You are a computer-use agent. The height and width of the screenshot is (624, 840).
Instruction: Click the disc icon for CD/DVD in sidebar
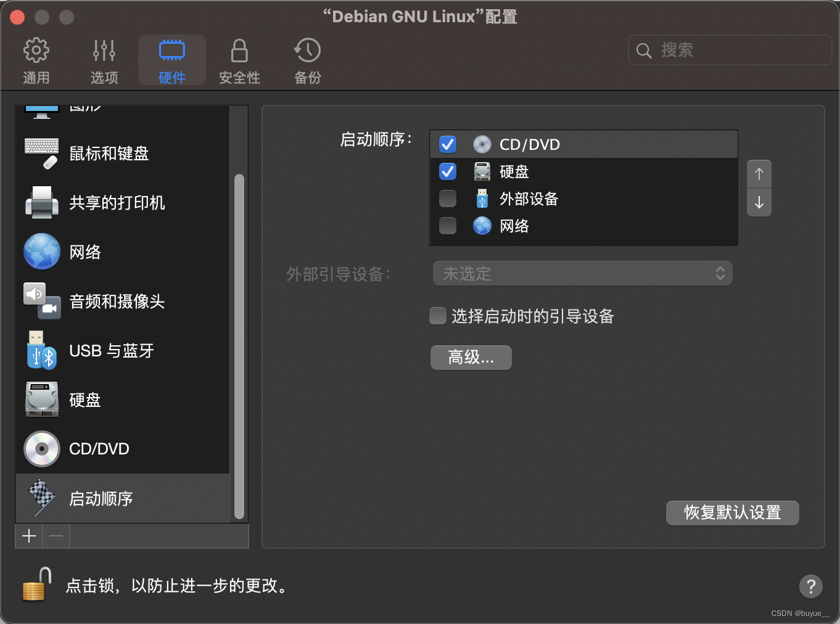pyautogui.click(x=42, y=449)
